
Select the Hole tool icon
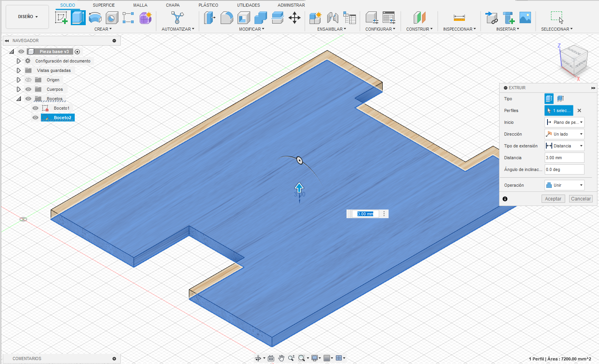[112, 18]
